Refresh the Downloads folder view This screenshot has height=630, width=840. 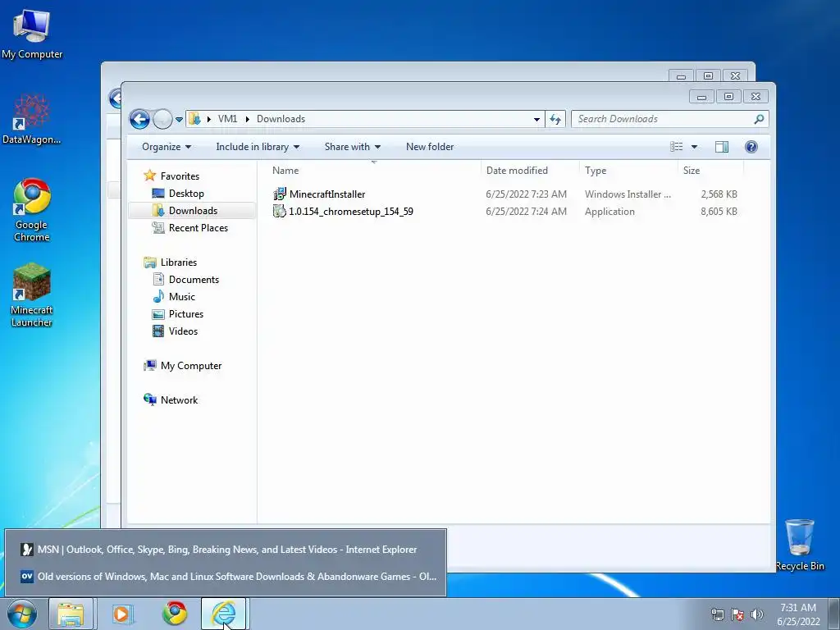(555, 119)
